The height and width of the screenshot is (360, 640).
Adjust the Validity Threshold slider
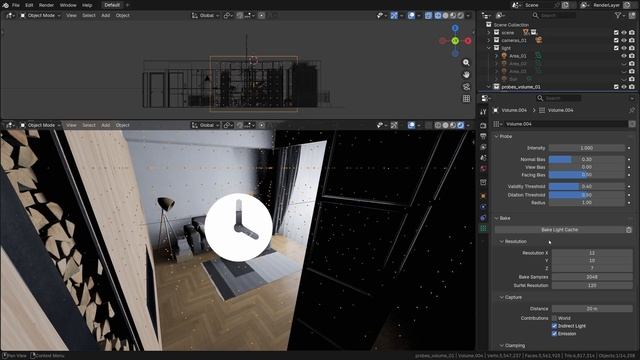point(586,186)
